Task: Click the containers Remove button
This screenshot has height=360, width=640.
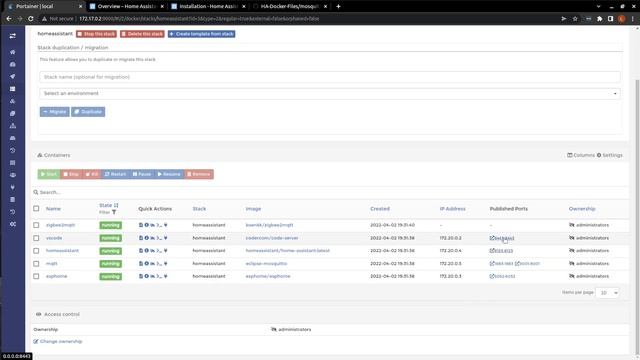Action: tap(199, 174)
